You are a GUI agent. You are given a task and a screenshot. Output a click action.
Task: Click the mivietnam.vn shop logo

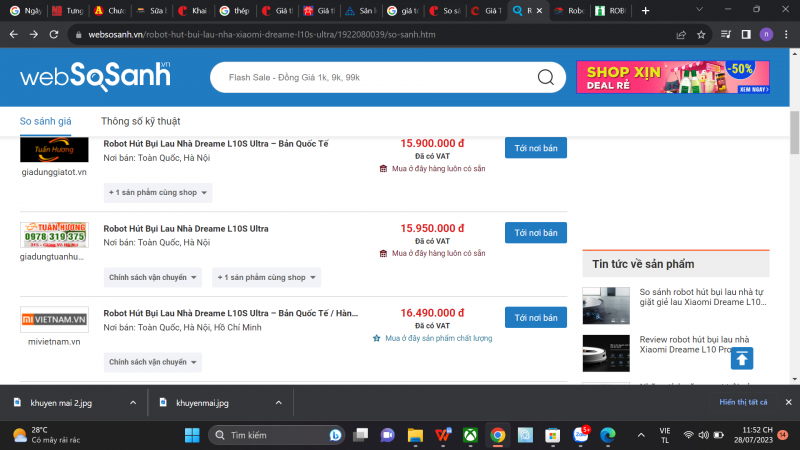coord(54,319)
